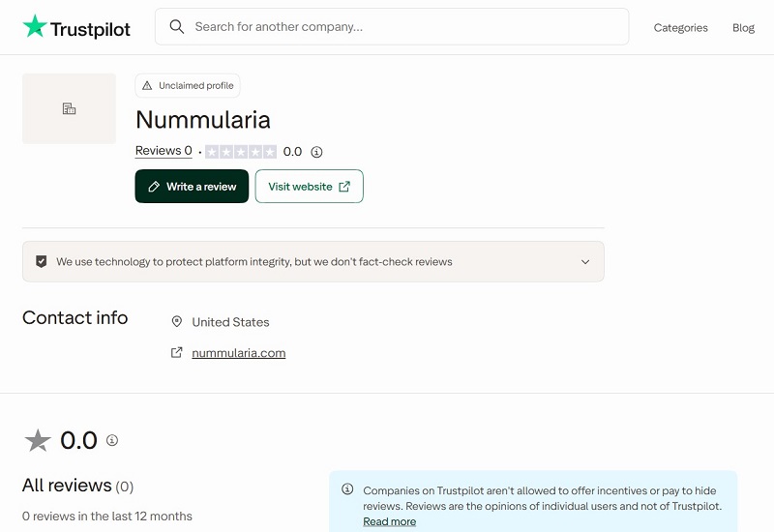
Task: Click the Nummularia company logo placeholder
Action: (69, 108)
